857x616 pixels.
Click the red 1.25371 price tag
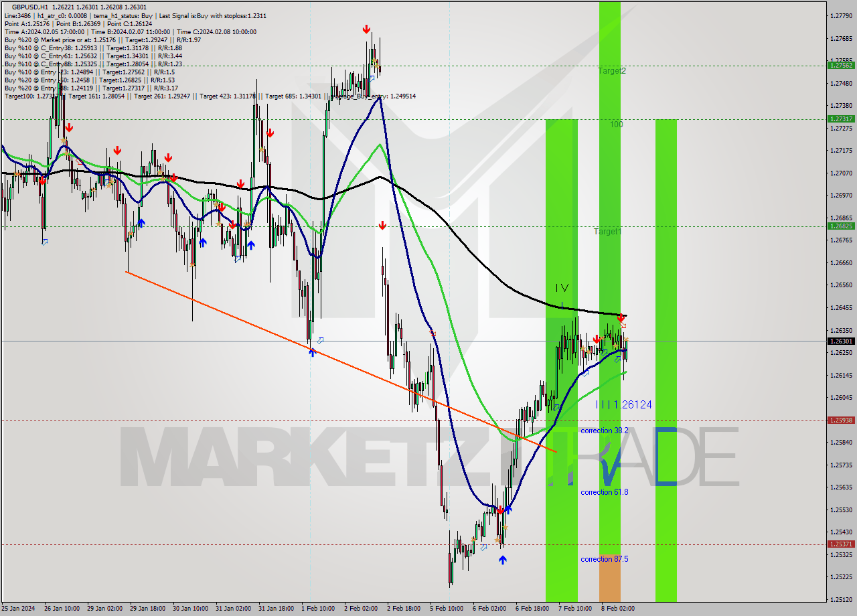[x=841, y=544]
